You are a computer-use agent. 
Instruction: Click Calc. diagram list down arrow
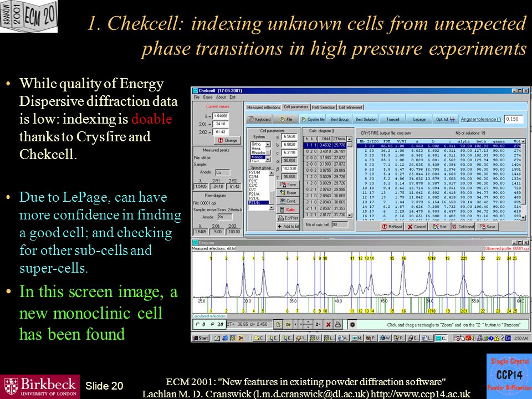point(350,216)
